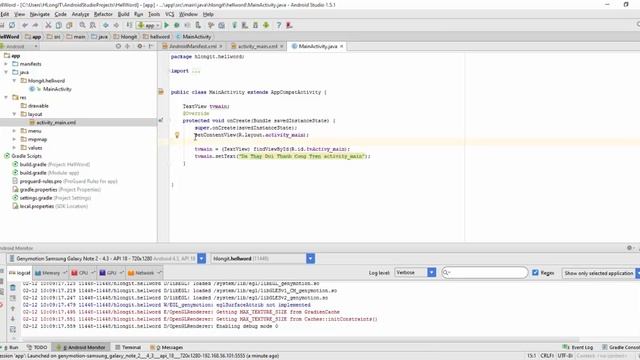Click the Make Project icon
The width and height of the screenshot is (640, 360).
(129, 25)
